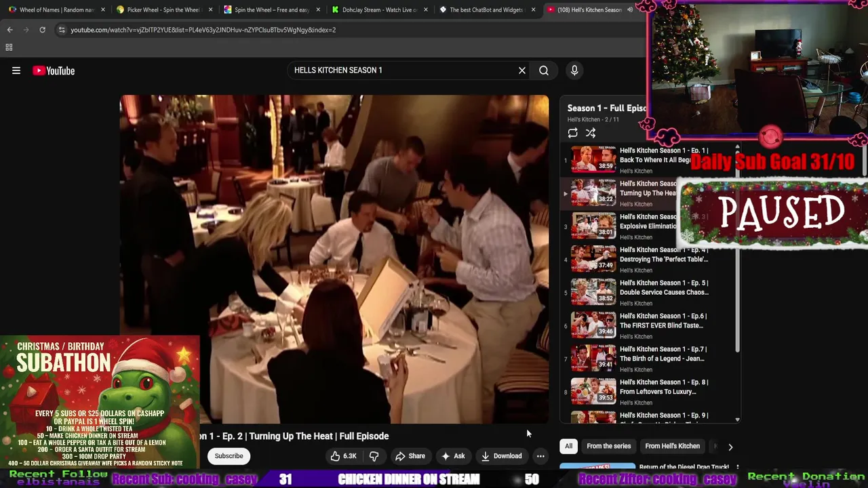
Task: Close the Spin the Wheel tab
Action: coord(318,10)
